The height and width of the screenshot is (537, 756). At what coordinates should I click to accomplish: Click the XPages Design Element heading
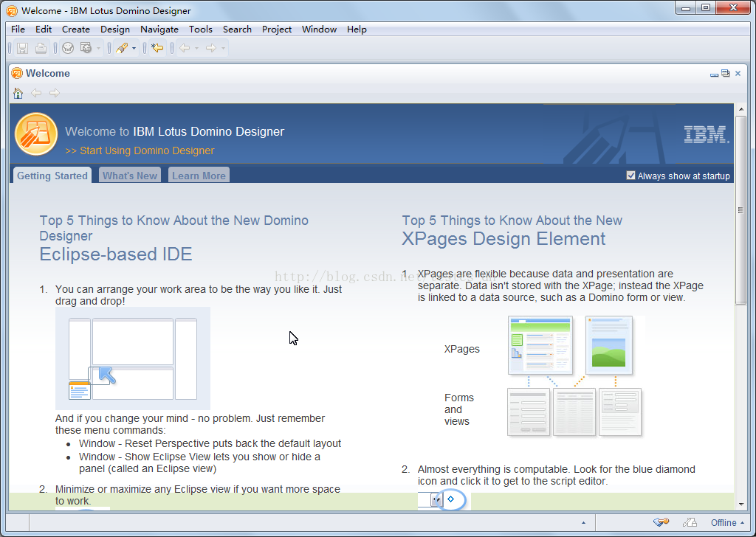pyautogui.click(x=504, y=239)
